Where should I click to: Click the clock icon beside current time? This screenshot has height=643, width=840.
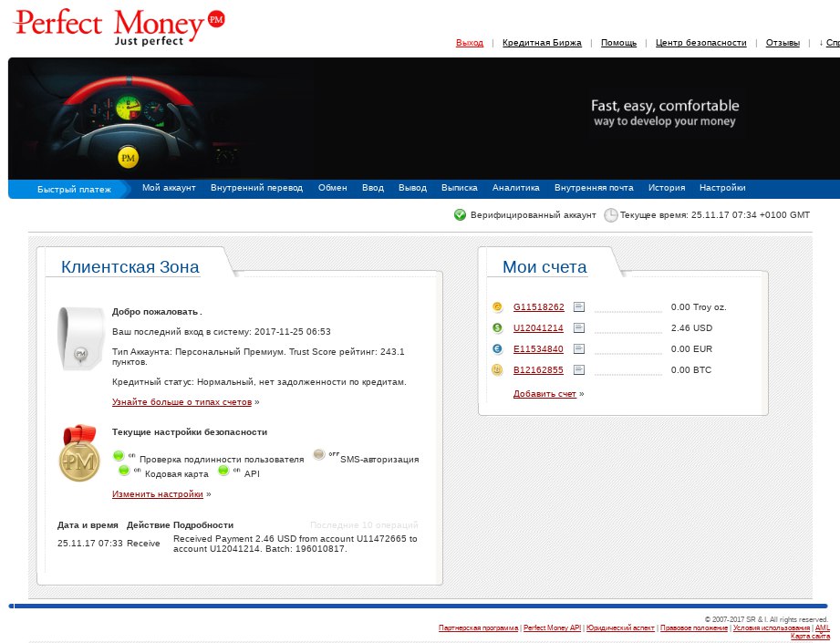coord(611,215)
